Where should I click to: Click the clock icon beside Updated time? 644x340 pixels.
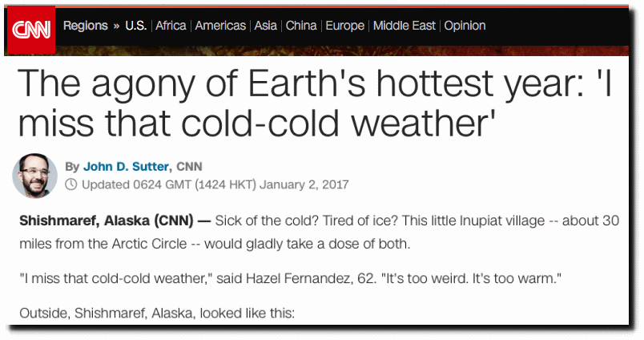(71, 184)
